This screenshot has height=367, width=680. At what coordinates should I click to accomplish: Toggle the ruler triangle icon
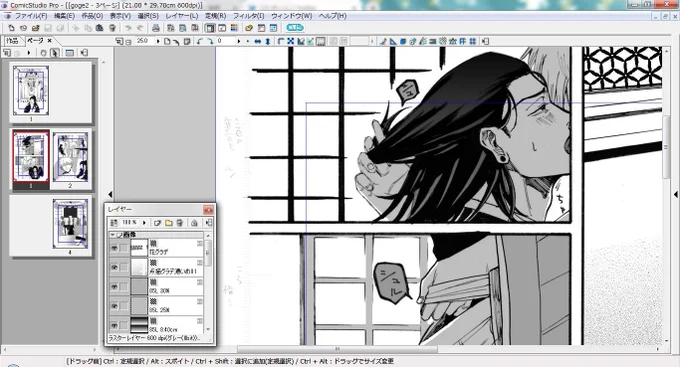coord(393,41)
